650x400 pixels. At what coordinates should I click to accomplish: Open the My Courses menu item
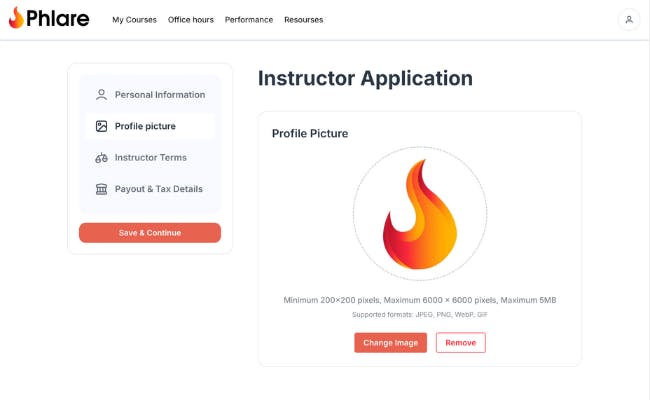[134, 20]
